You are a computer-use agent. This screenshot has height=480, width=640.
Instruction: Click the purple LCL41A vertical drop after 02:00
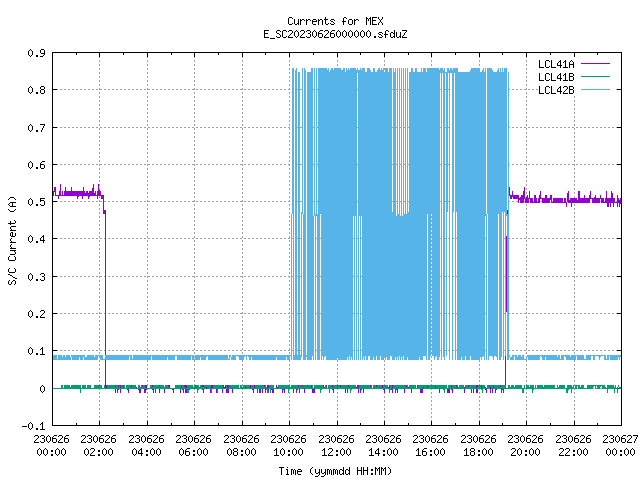click(x=105, y=298)
